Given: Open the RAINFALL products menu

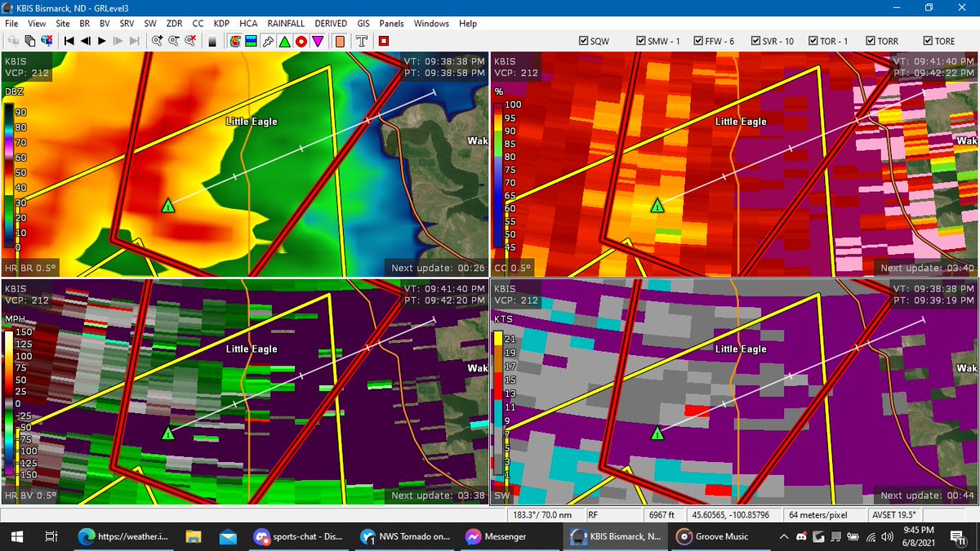Looking at the screenshot, I should tap(285, 24).
